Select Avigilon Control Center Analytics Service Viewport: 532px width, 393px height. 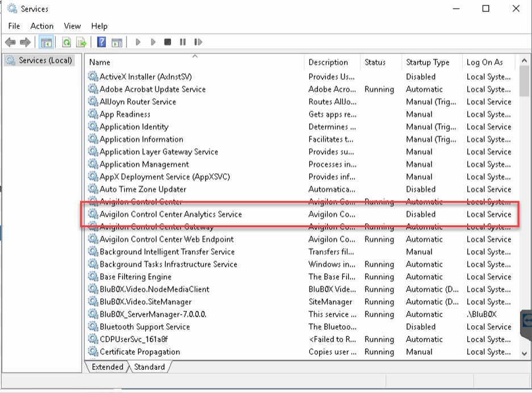170,215
